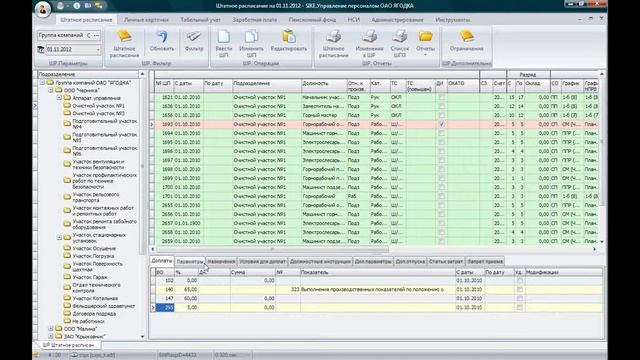The image size is (640, 360).
Task: Toggle ДИ checkbox in row 1700
Action: [441, 187]
